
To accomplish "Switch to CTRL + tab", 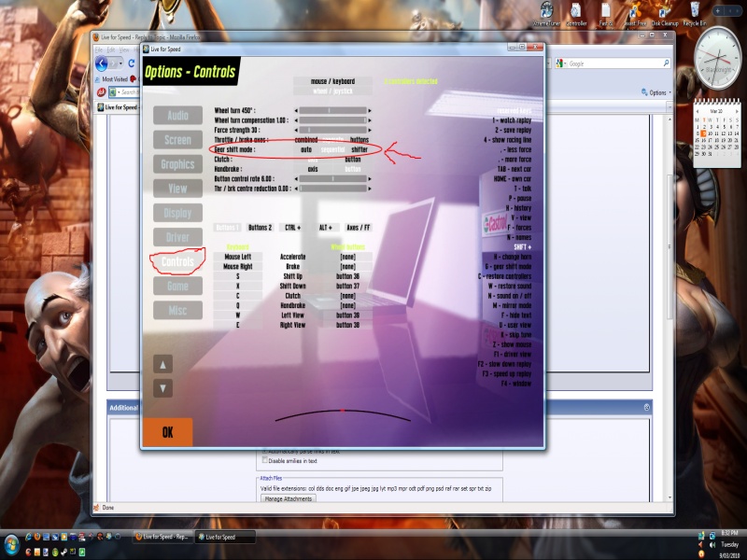I will pyautogui.click(x=292, y=228).
